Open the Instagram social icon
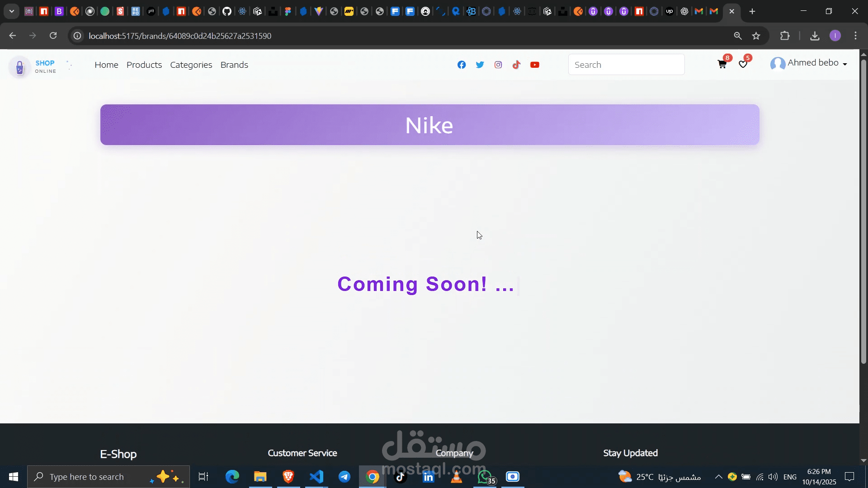This screenshot has height=488, width=868. click(x=498, y=65)
